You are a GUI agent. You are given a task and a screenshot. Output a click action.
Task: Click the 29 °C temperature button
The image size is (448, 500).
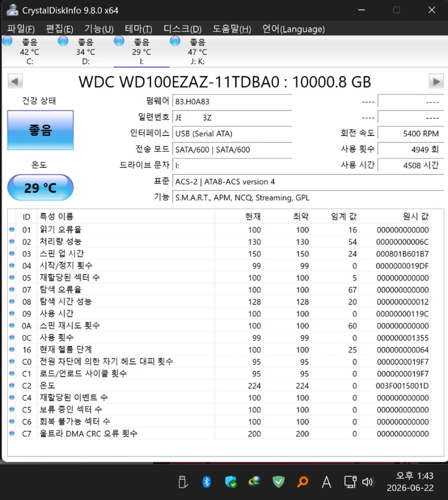tap(41, 188)
